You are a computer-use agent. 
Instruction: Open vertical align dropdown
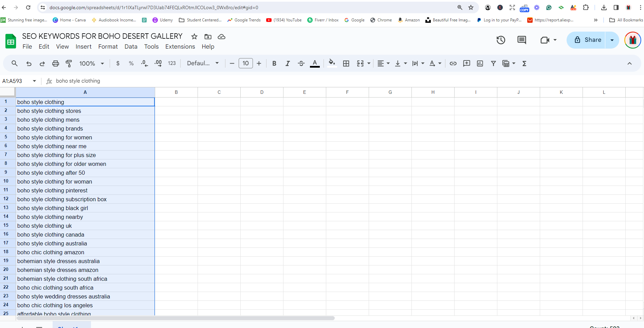coord(401,63)
